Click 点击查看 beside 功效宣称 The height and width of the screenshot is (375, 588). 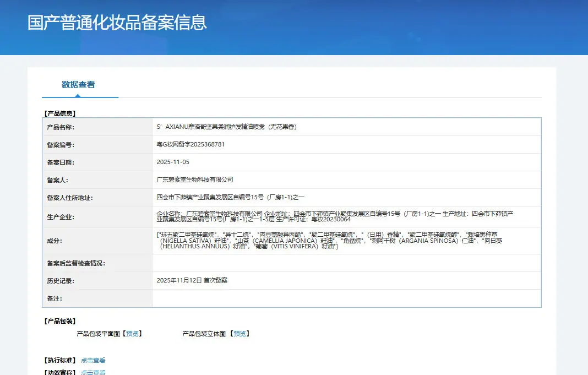93,372
